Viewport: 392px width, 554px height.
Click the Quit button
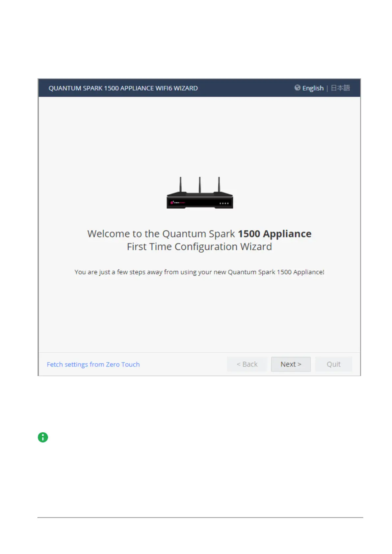point(333,364)
